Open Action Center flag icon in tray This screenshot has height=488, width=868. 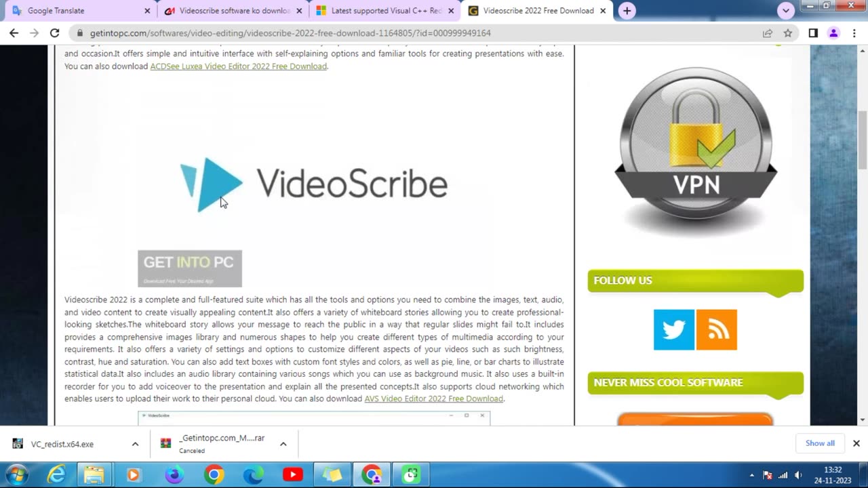[768, 475]
